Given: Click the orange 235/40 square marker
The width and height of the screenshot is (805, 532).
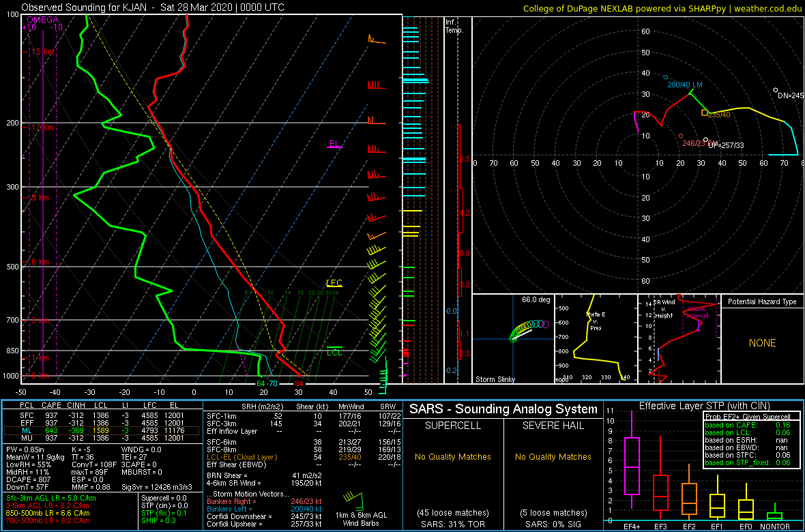Looking at the screenshot, I should 704,113.
